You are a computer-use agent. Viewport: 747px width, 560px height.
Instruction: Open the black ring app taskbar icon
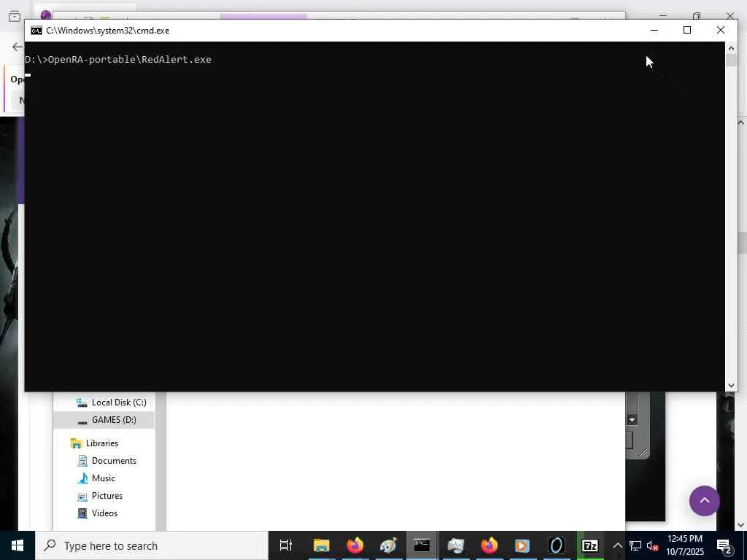click(556, 545)
